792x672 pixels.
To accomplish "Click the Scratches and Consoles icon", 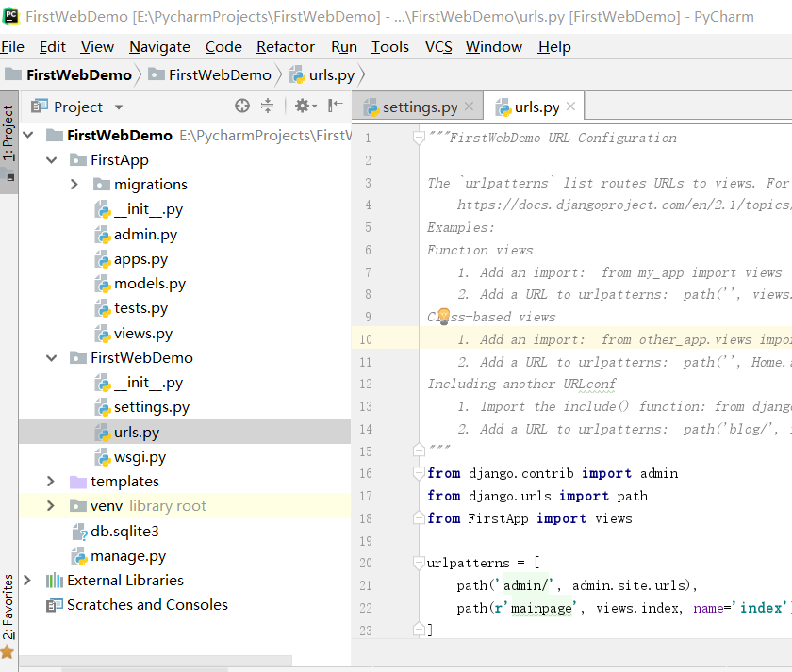I will coord(54,605).
